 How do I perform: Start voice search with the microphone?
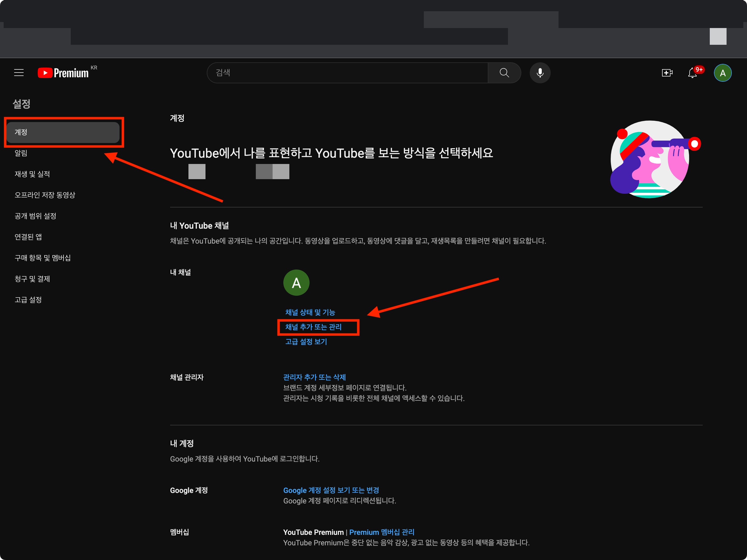[x=540, y=73]
